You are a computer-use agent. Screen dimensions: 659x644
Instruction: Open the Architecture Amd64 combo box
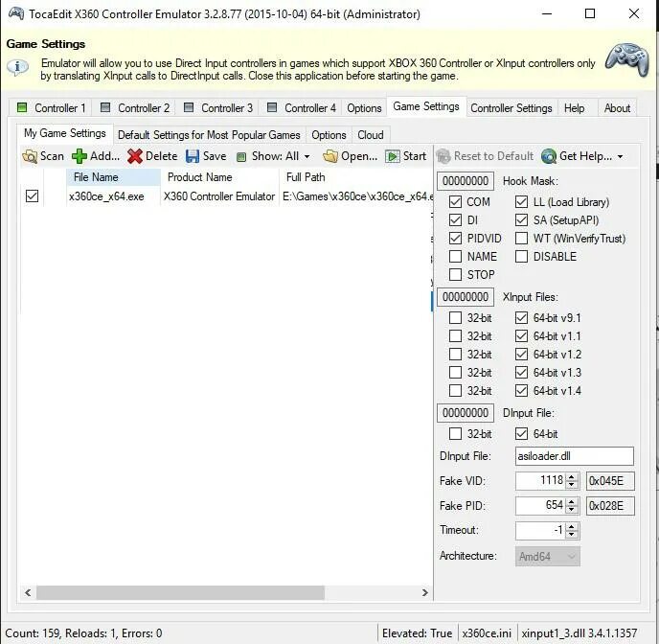[x=548, y=556]
